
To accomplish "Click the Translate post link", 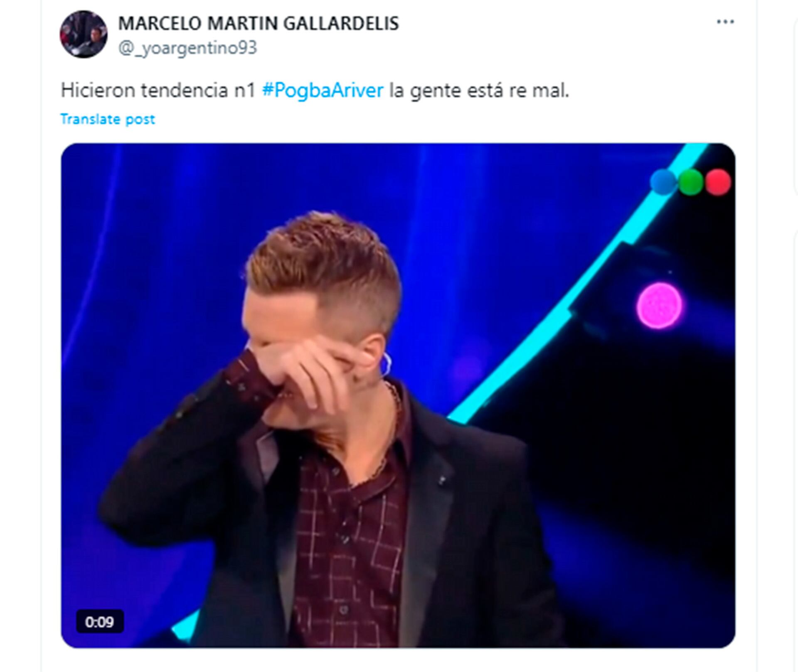I will 108,119.
